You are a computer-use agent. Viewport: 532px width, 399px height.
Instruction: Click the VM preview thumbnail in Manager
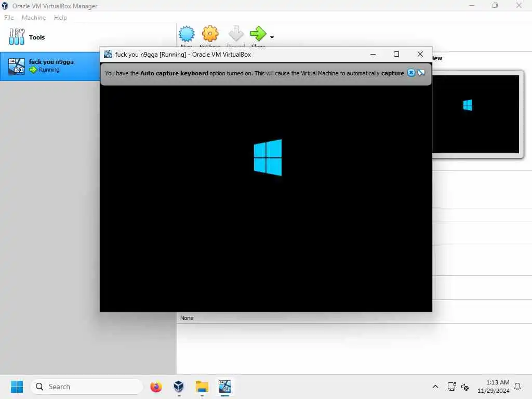[x=476, y=114]
